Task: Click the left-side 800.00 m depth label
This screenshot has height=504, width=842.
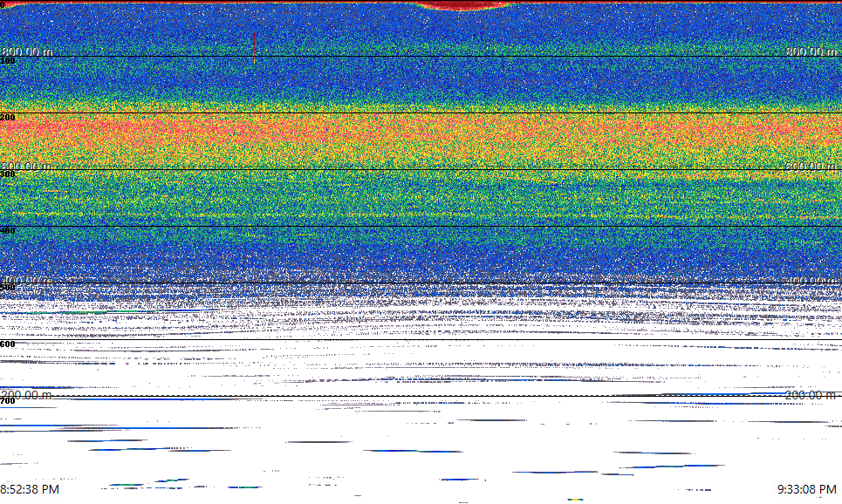Action: pos(27,51)
